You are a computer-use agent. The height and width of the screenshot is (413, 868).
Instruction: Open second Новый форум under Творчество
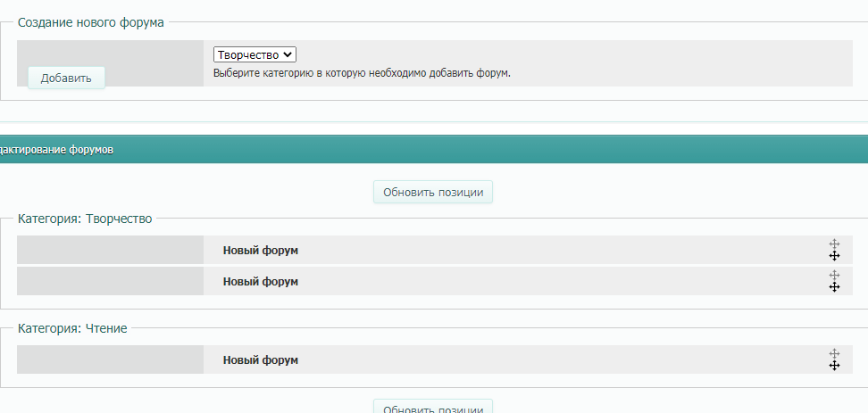[x=260, y=282]
